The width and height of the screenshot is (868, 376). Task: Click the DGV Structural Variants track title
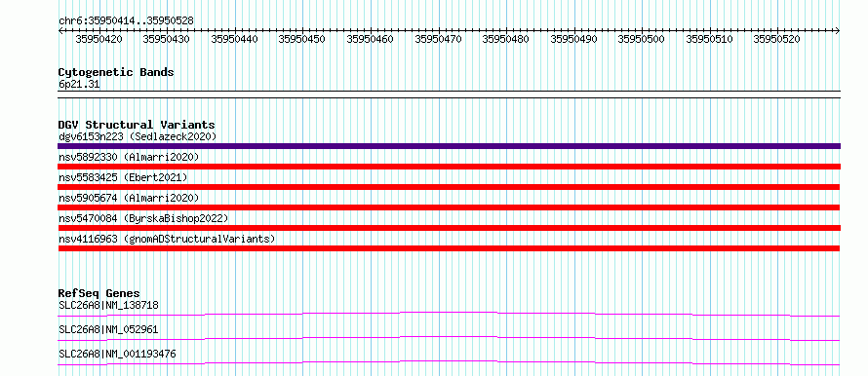(x=137, y=125)
